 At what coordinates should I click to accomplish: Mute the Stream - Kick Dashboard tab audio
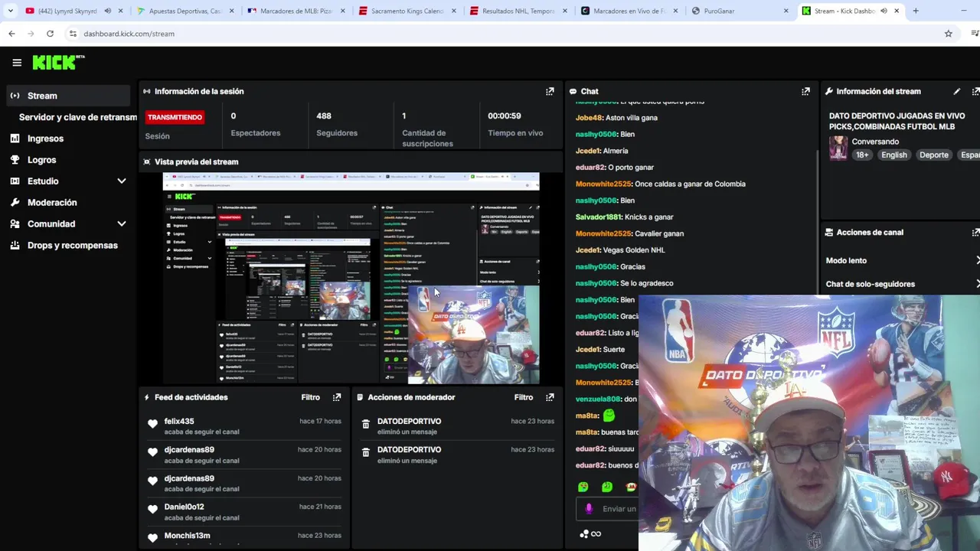[x=884, y=11]
